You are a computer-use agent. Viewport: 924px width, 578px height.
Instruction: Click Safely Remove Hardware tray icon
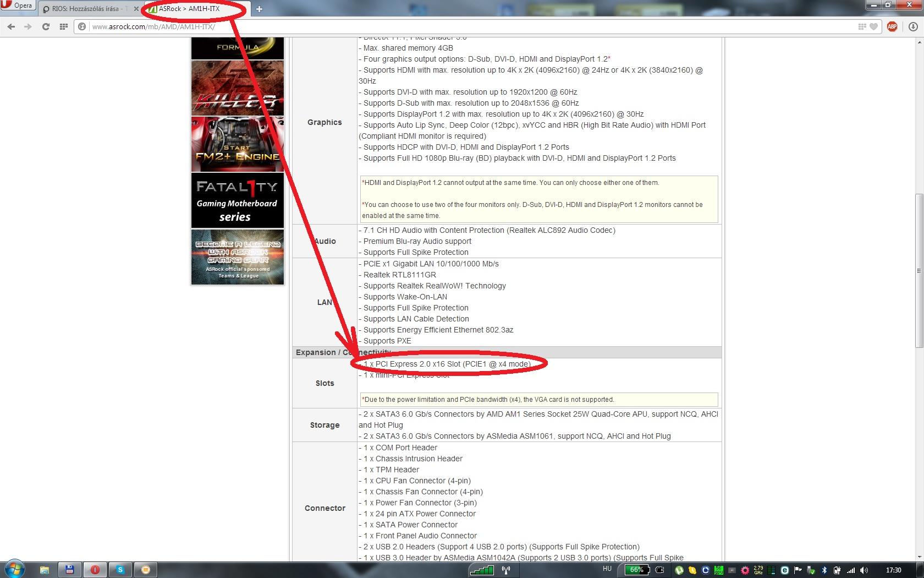[811, 570]
